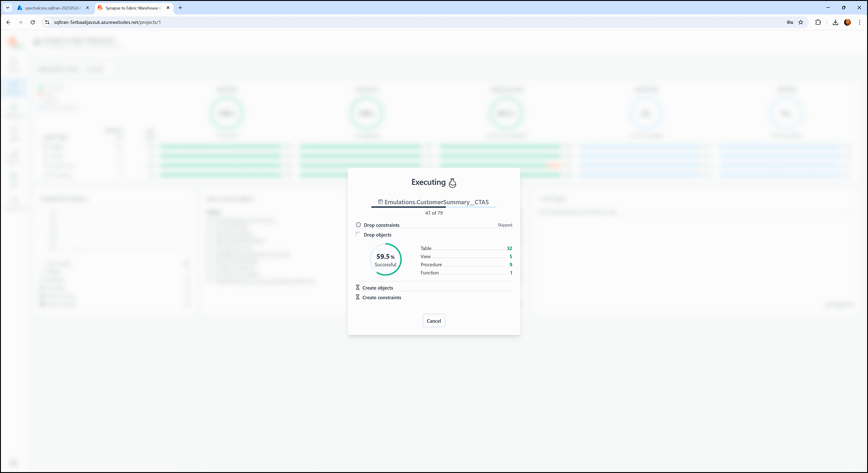Click the hourglass icon beside Create constraints
Image resolution: width=868 pixels, height=473 pixels.
[x=358, y=297]
